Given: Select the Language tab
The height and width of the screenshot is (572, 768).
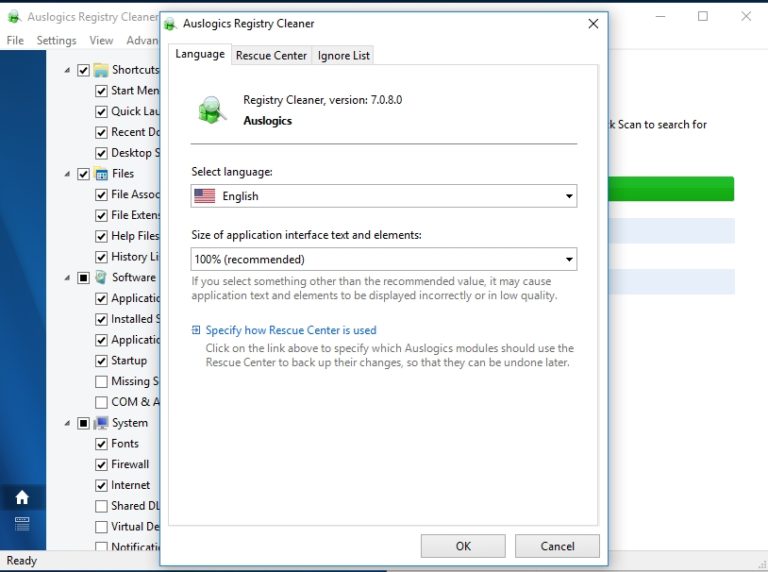Looking at the screenshot, I should tap(200, 54).
